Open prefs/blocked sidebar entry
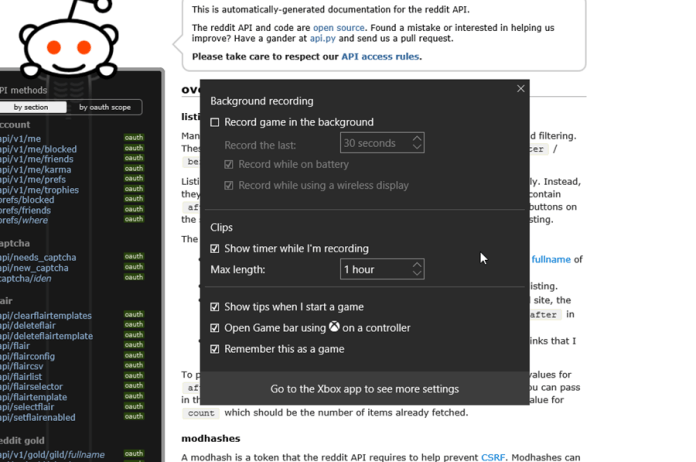The image size is (696, 462). tap(27, 200)
